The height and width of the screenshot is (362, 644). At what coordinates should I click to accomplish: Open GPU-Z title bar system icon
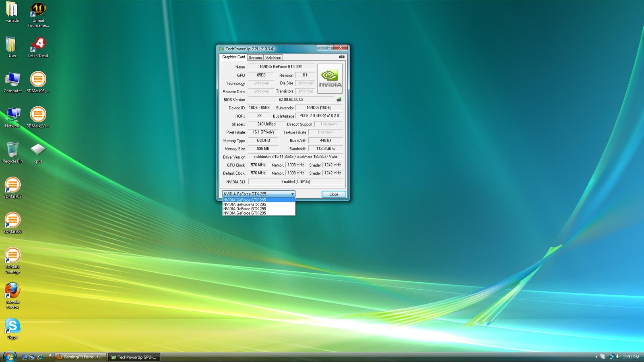221,49
